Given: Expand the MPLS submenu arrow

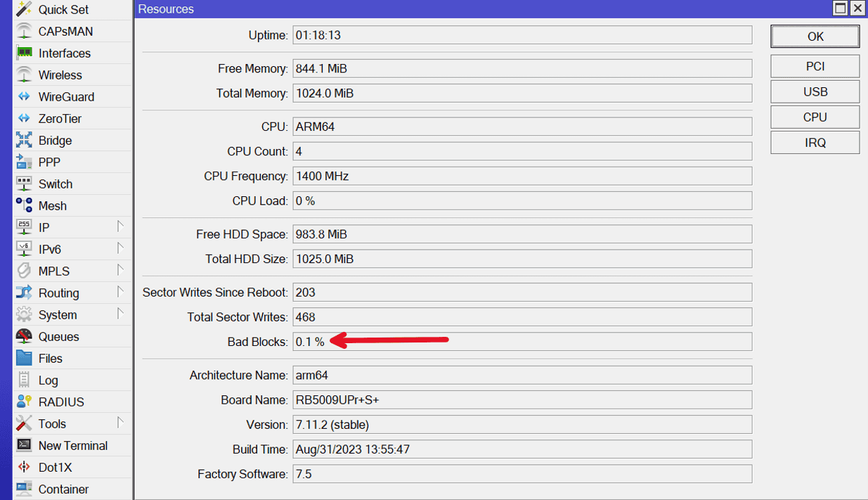Looking at the screenshot, I should 120,271.
